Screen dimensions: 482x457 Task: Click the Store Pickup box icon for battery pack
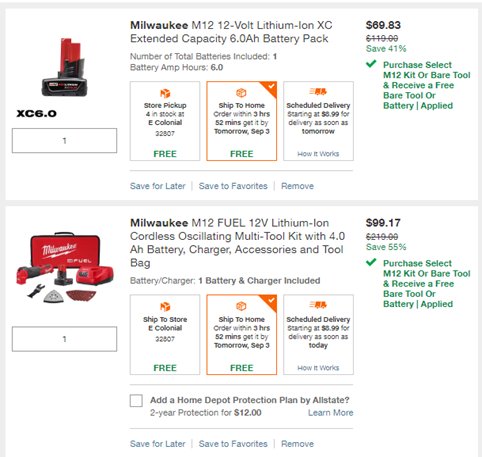click(165, 93)
